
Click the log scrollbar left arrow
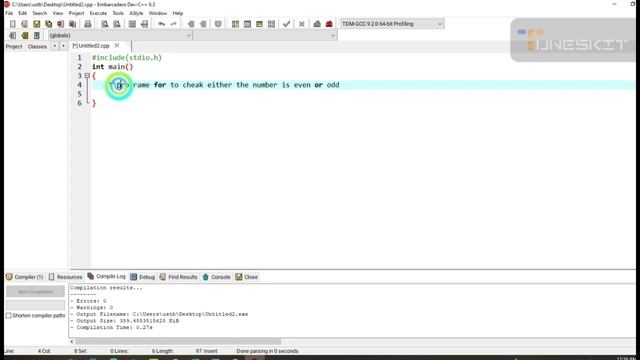[72, 341]
